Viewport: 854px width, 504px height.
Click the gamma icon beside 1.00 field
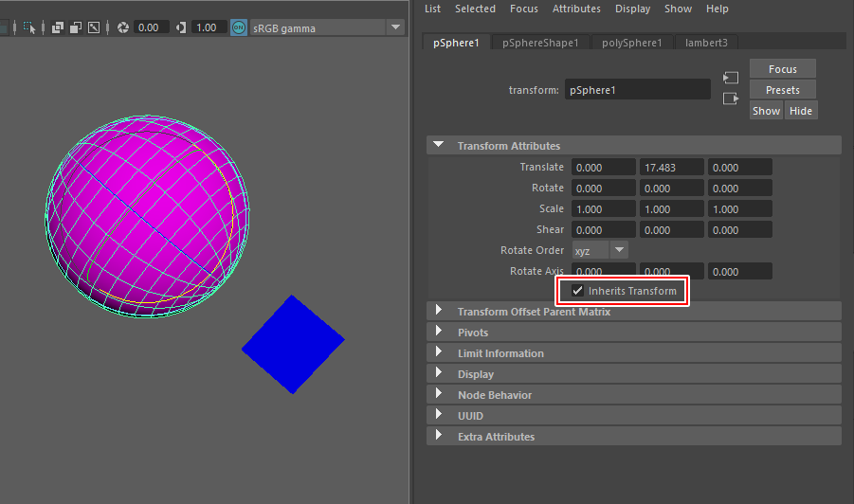(180, 27)
